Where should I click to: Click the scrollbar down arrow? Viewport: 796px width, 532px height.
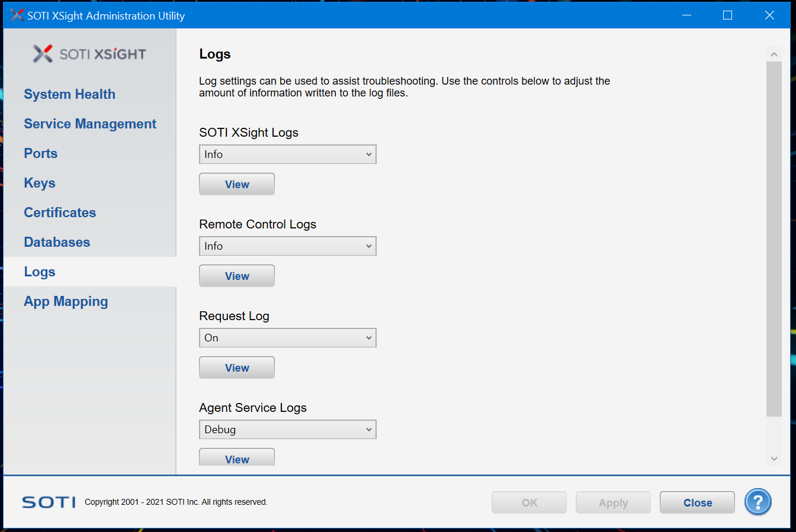coord(774,458)
